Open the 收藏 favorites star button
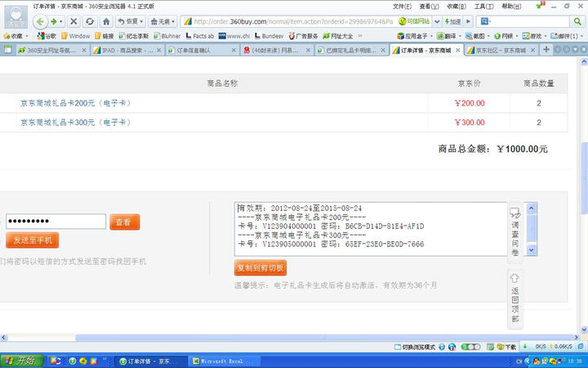Screen dimensions: 588x368 (x=16, y=36)
